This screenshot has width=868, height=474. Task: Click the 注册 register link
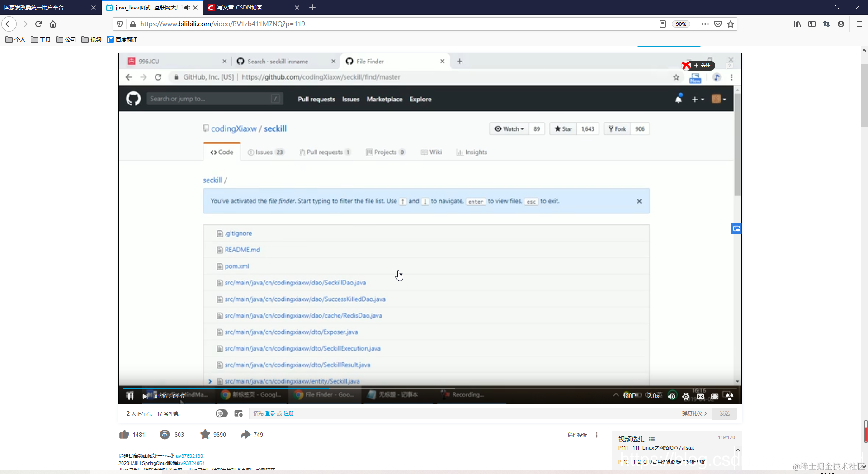pyautogui.click(x=288, y=413)
